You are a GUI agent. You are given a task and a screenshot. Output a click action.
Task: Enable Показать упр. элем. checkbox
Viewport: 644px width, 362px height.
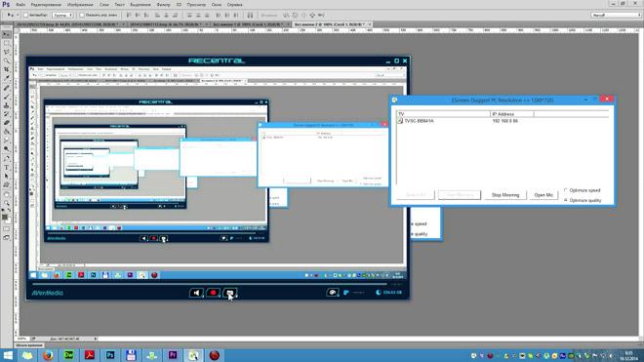click(82, 16)
